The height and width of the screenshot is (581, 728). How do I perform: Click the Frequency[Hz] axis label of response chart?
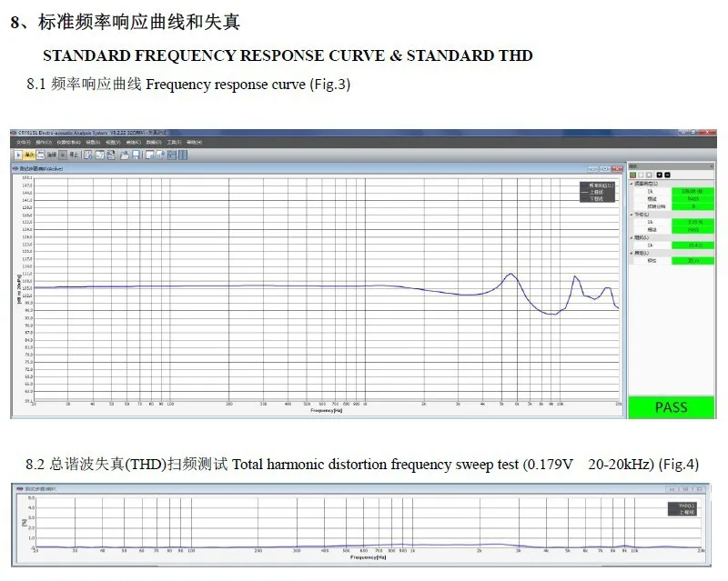326,410
